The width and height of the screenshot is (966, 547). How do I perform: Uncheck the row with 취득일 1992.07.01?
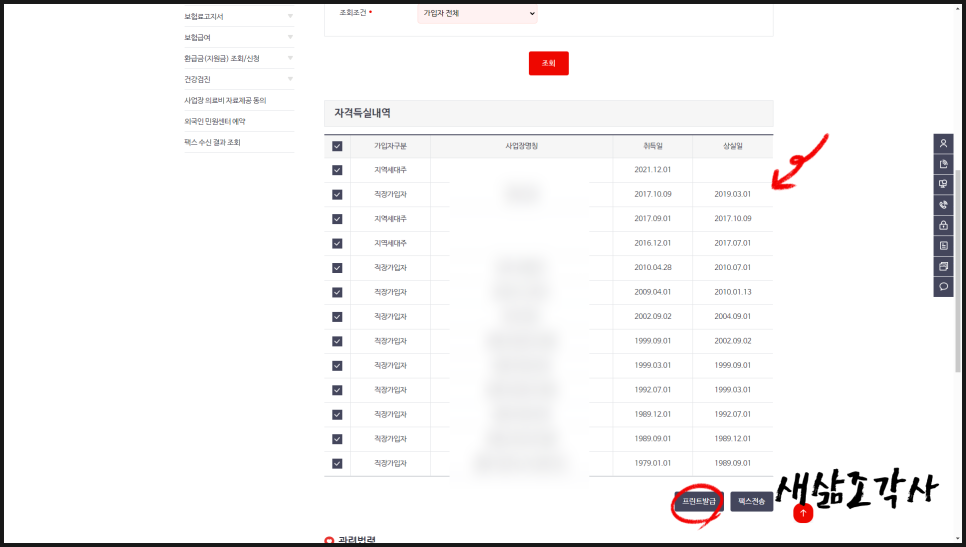tap(337, 390)
